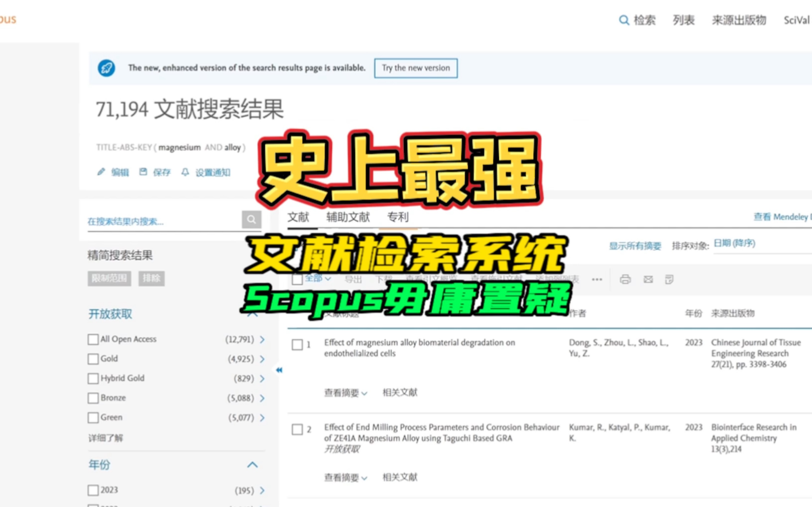Viewport: 812px width, 507px height.
Task: Click the create bibliography icon in the toolbar
Action: pos(669,279)
